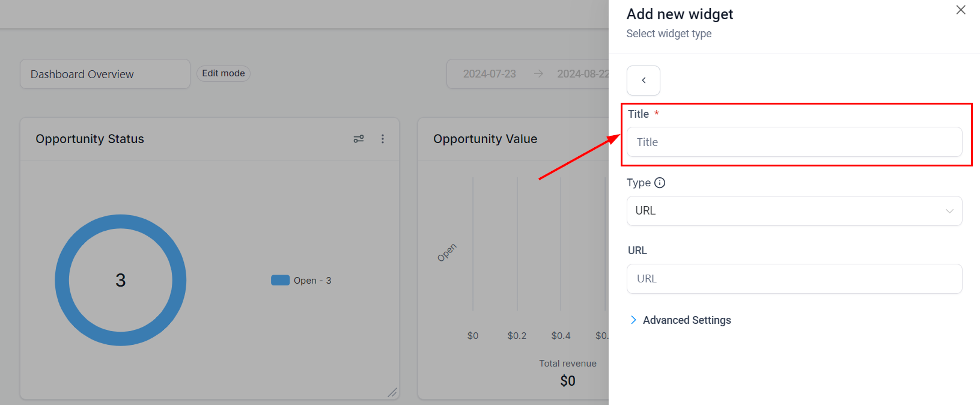980x405 pixels.
Task: Click the widget Title input field
Action: click(x=794, y=142)
